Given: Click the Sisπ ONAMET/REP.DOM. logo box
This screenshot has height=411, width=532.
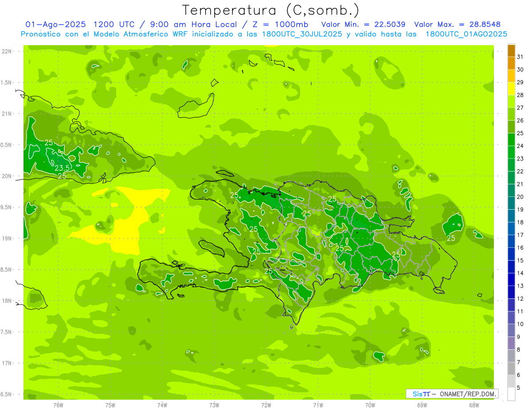Looking at the screenshot, I should click(x=452, y=394).
